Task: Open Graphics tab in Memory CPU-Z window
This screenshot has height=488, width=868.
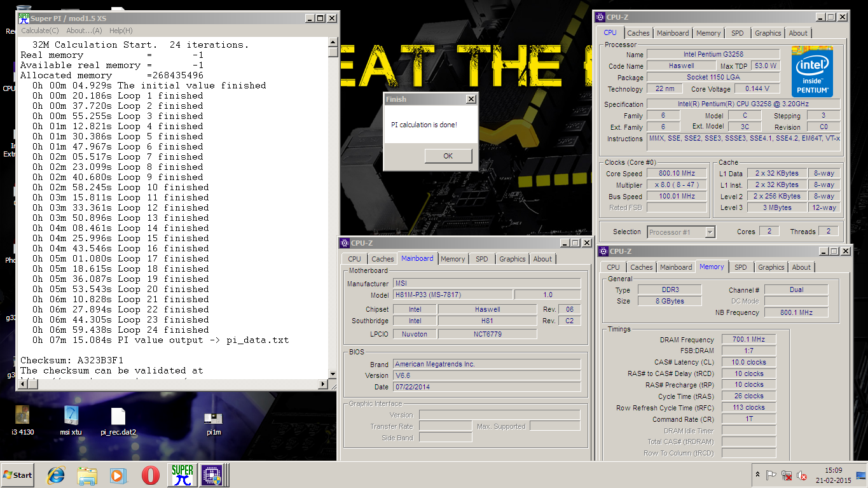Action: tap(771, 267)
